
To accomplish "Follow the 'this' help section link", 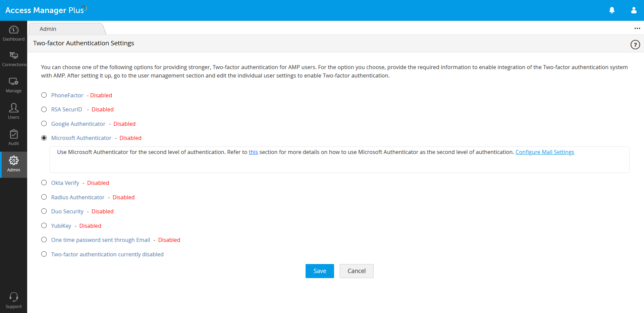I will (x=253, y=152).
